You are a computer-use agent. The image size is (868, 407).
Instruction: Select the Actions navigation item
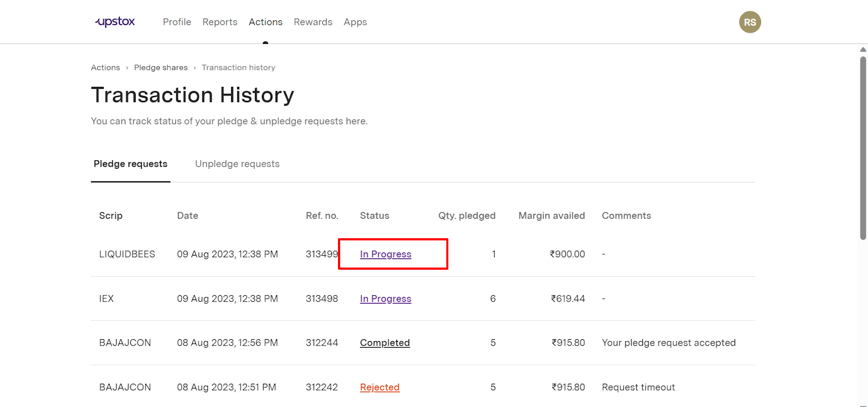pyautogui.click(x=265, y=22)
